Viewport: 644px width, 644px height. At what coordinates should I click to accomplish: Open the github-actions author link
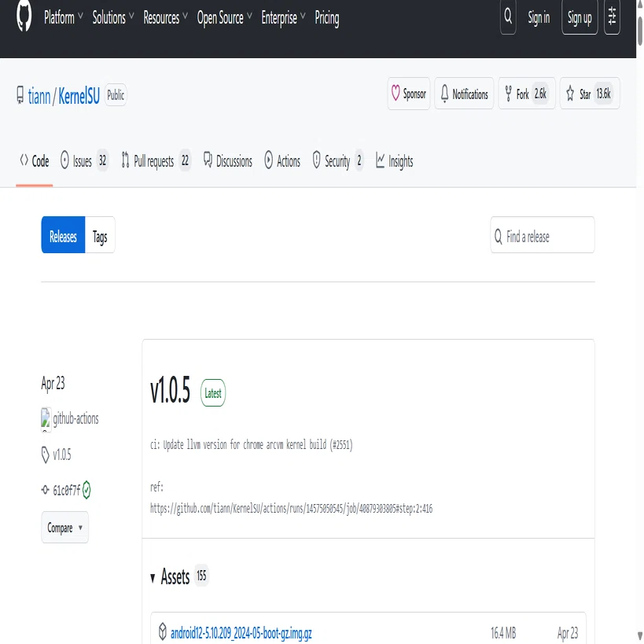pos(76,418)
